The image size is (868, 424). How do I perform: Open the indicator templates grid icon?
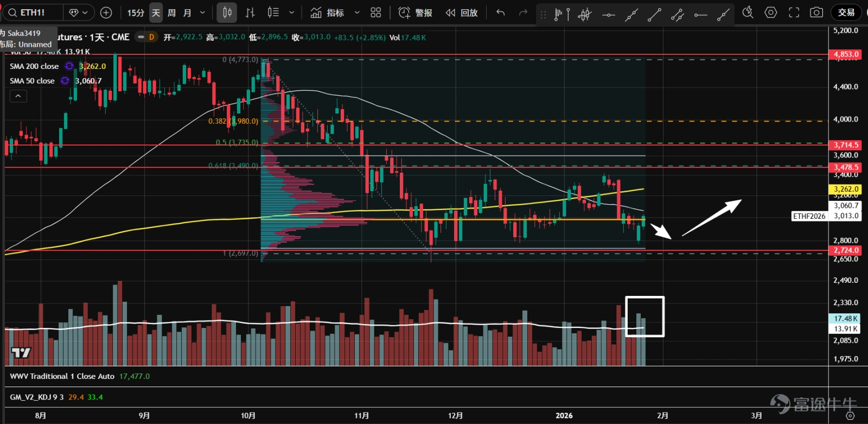click(x=376, y=12)
